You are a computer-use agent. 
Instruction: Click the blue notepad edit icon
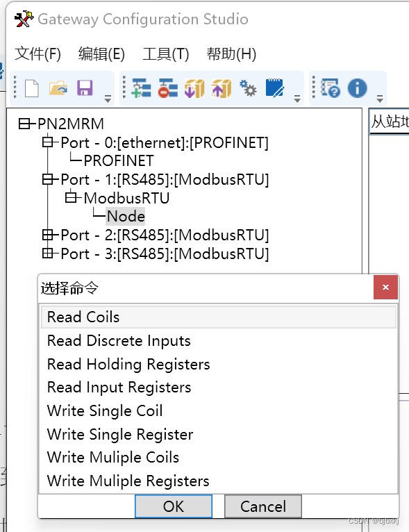click(x=275, y=88)
